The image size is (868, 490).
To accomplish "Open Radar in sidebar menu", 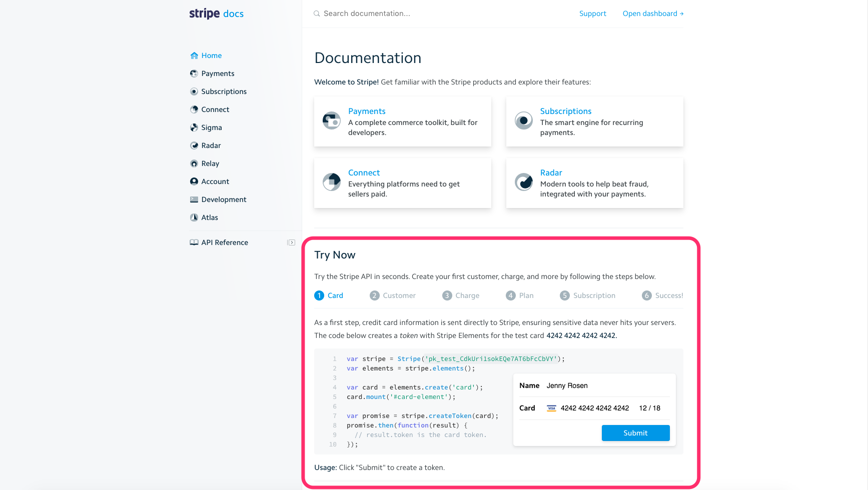I will pos(211,145).
